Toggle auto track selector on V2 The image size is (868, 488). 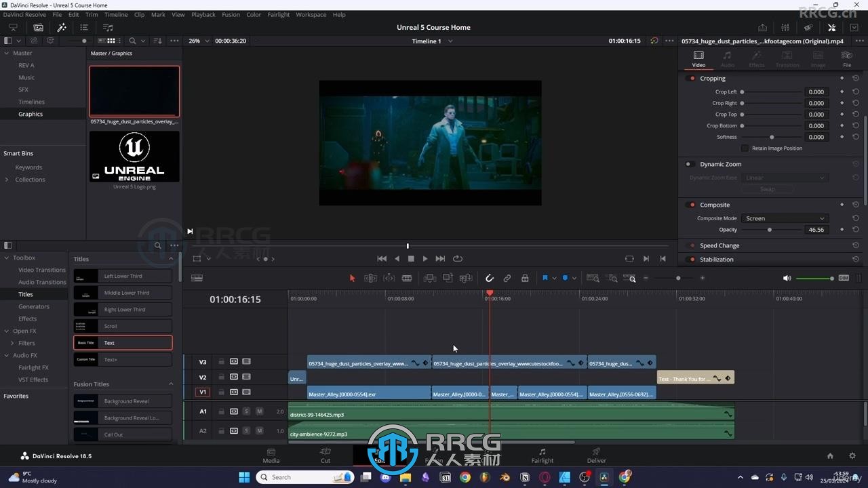point(234,377)
